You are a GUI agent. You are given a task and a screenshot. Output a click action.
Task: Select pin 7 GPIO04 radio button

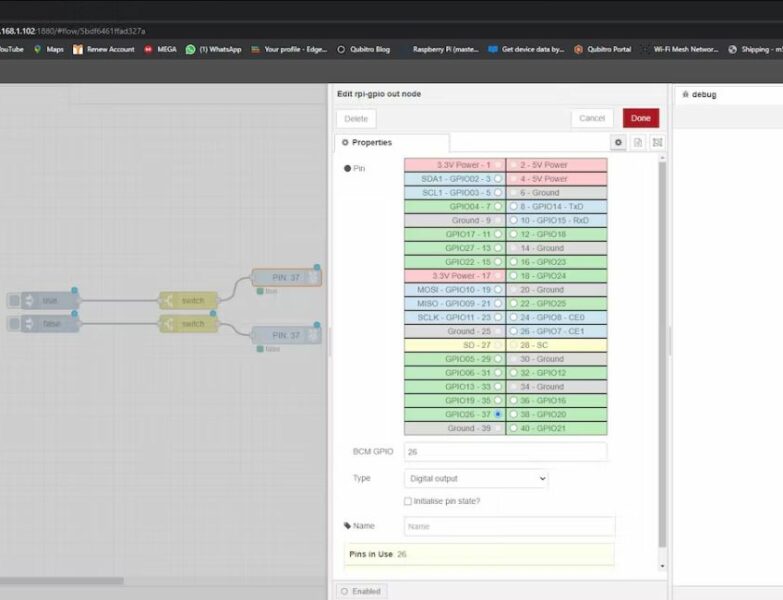498,206
